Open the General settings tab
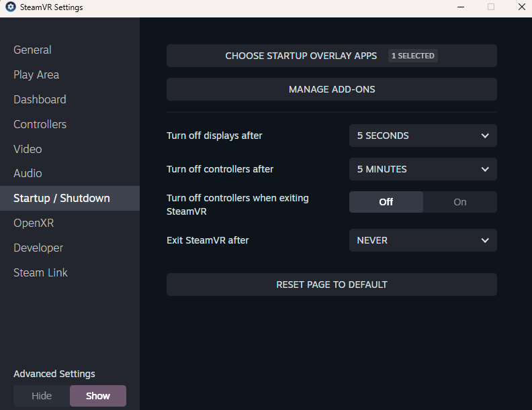The width and height of the screenshot is (532, 410). click(x=32, y=50)
